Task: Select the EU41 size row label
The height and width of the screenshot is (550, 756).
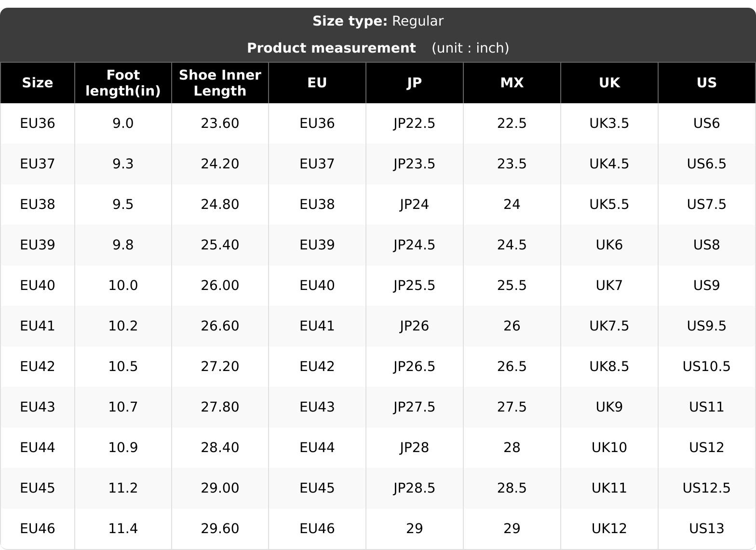Action: [x=38, y=326]
